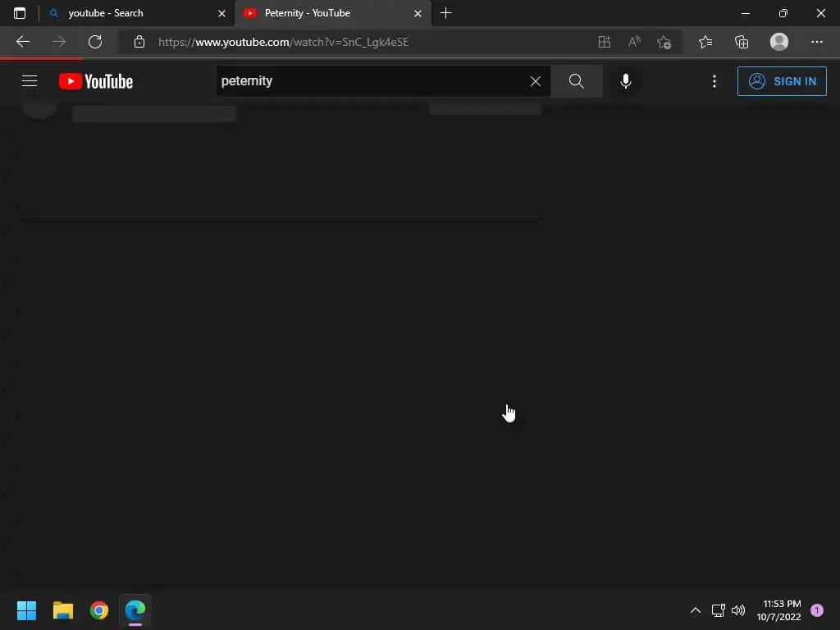The image size is (840, 630).
Task: Open Google Chrome from taskbar
Action: pos(99,610)
